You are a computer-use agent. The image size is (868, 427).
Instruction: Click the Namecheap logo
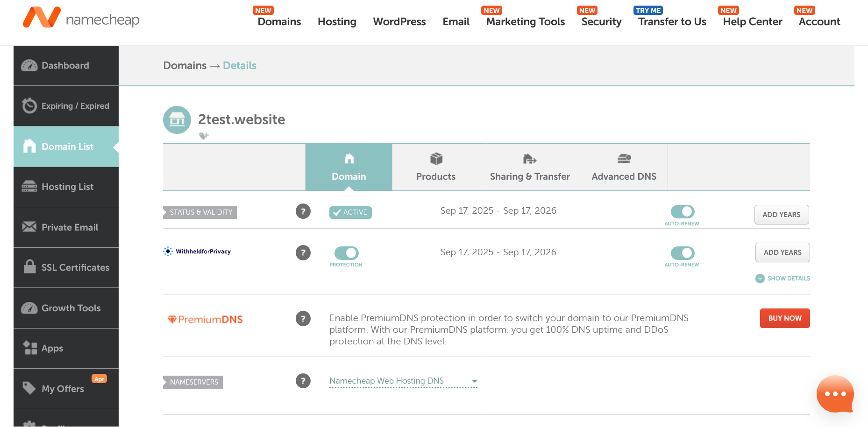tap(81, 18)
